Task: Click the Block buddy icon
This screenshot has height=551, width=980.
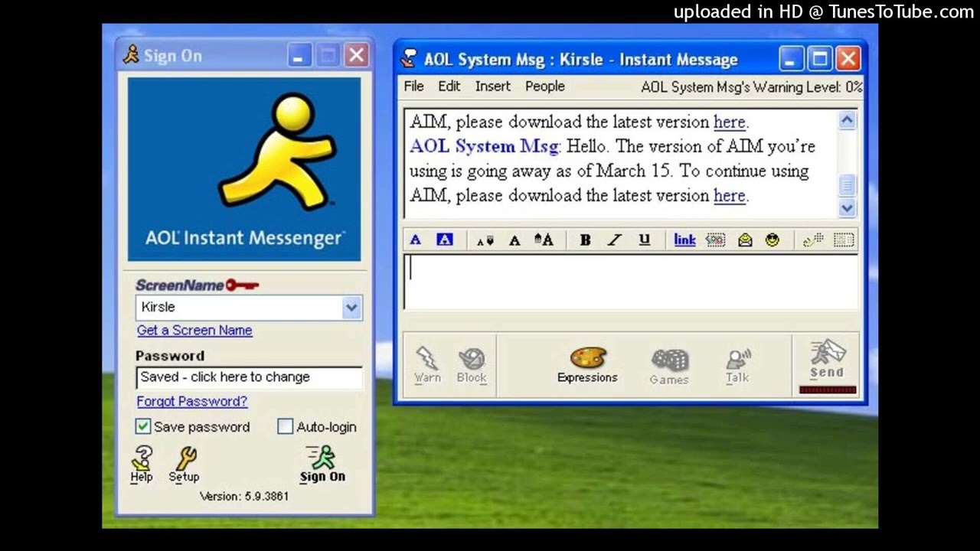Action: pos(472,365)
